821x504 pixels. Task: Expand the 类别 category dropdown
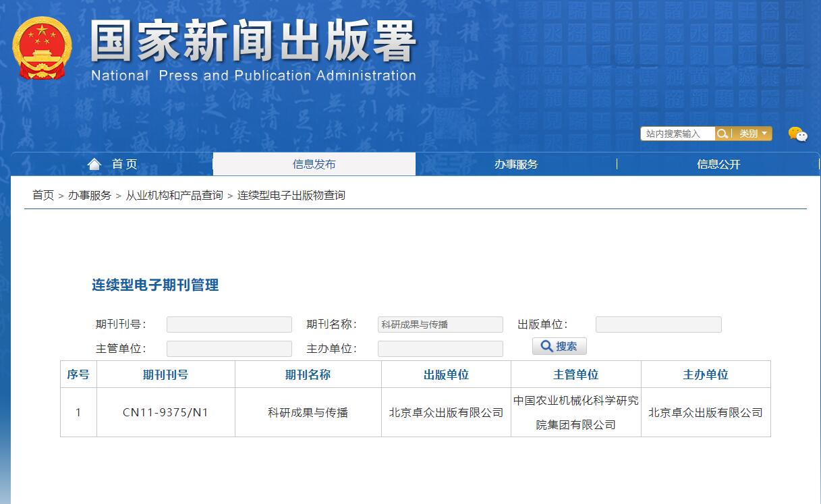[x=753, y=134]
